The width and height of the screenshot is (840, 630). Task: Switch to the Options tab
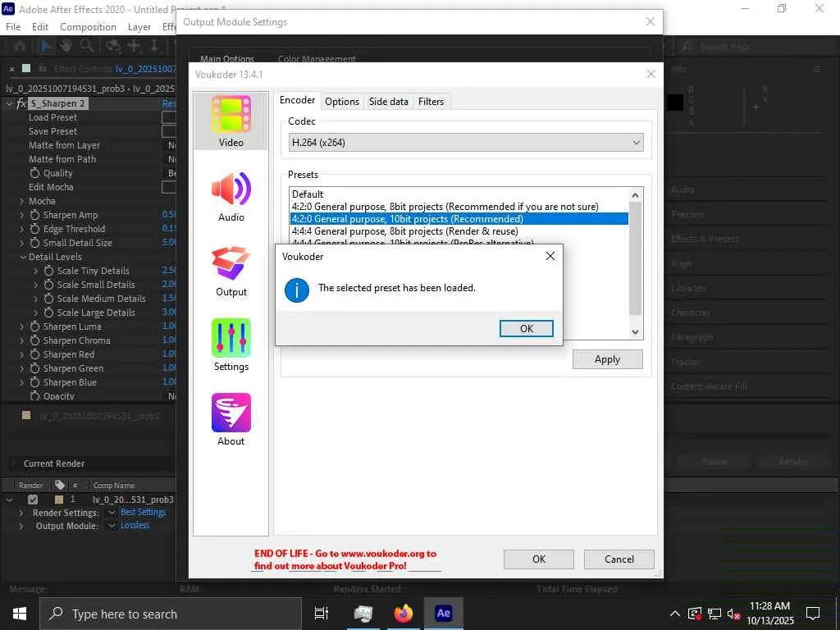342,101
